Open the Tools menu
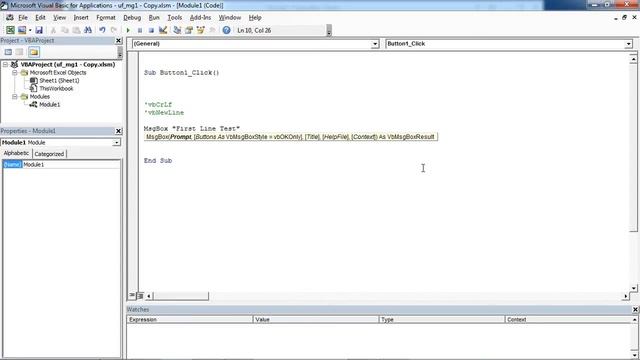 tap(174, 18)
